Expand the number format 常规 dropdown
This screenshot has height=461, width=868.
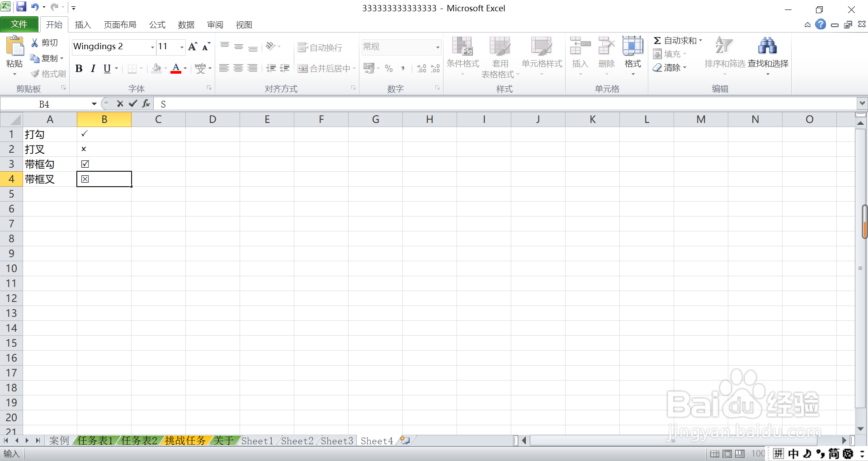pos(438,47)
